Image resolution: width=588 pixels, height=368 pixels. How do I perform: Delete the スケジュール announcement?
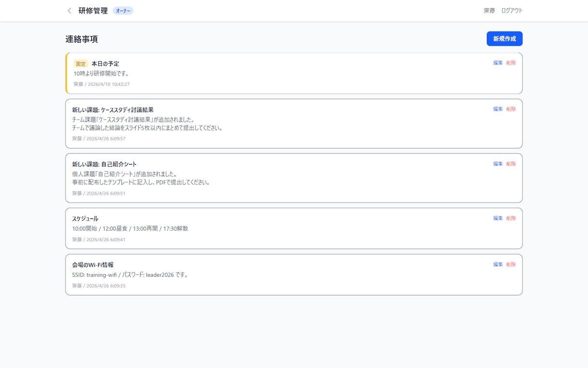coord(511,218)
